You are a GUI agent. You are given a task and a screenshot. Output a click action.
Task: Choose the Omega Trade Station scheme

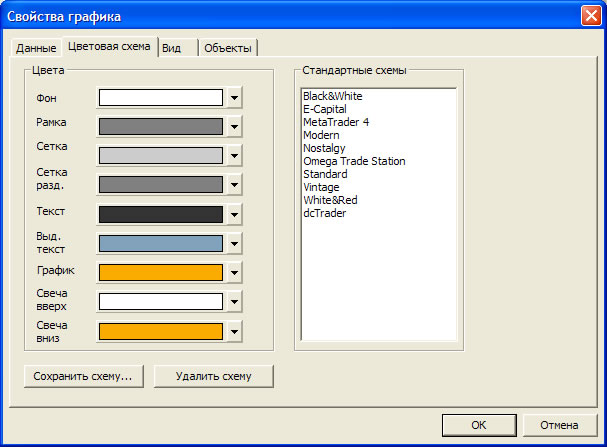pos(354,161)
